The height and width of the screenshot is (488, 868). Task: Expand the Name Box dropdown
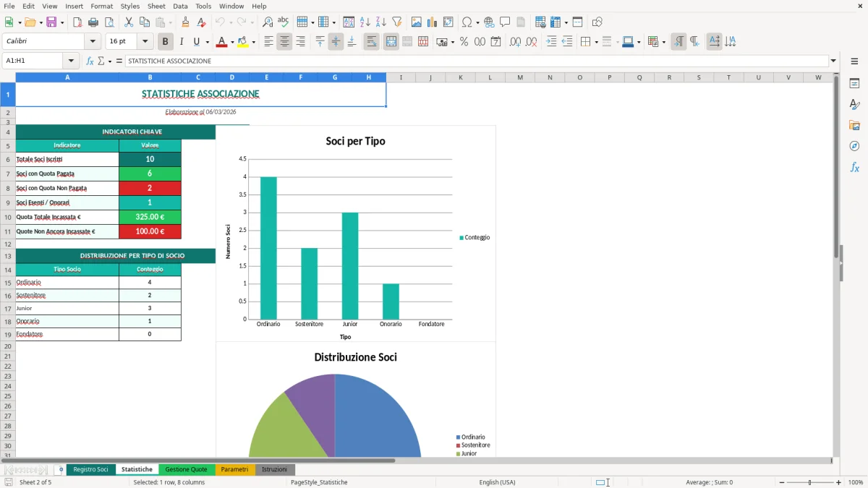coord(71,61)
